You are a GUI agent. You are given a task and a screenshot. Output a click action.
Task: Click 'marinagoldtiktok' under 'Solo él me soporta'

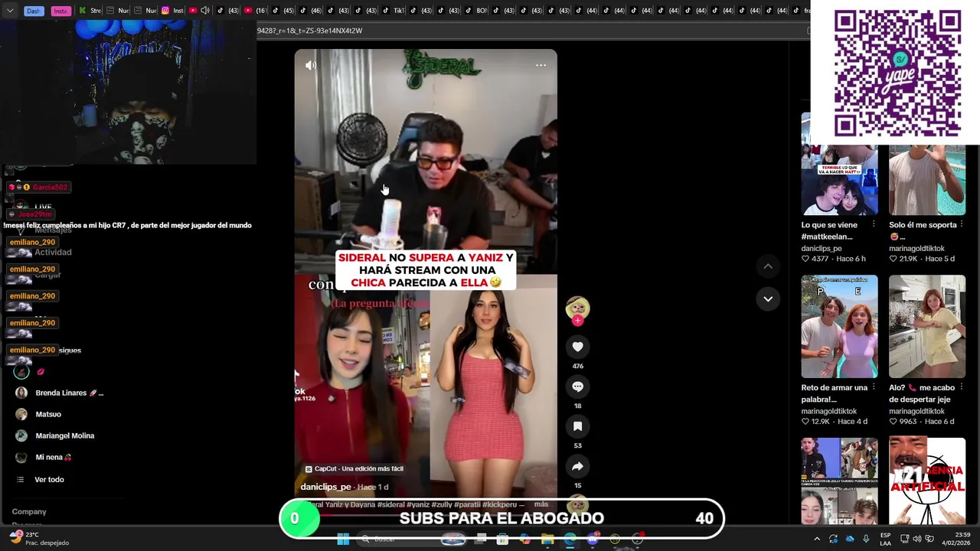tap(916, 249)
